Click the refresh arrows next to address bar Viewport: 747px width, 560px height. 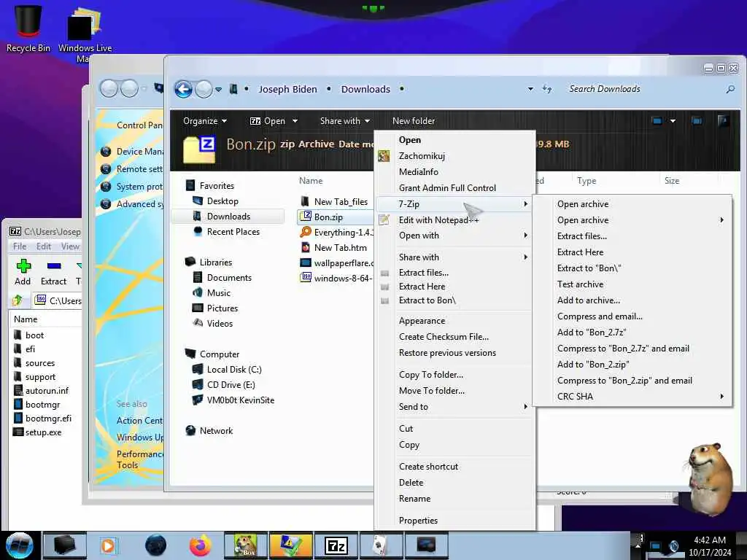coord(547,89)
